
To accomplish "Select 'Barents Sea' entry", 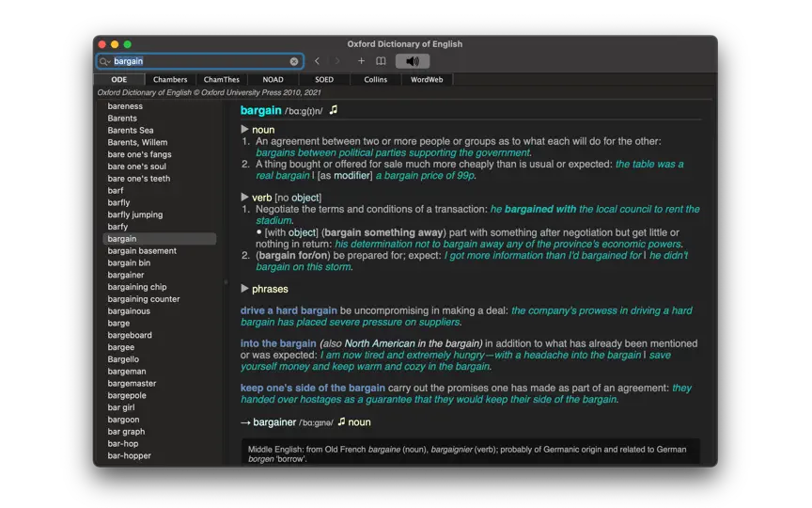I will coord(131,130).
